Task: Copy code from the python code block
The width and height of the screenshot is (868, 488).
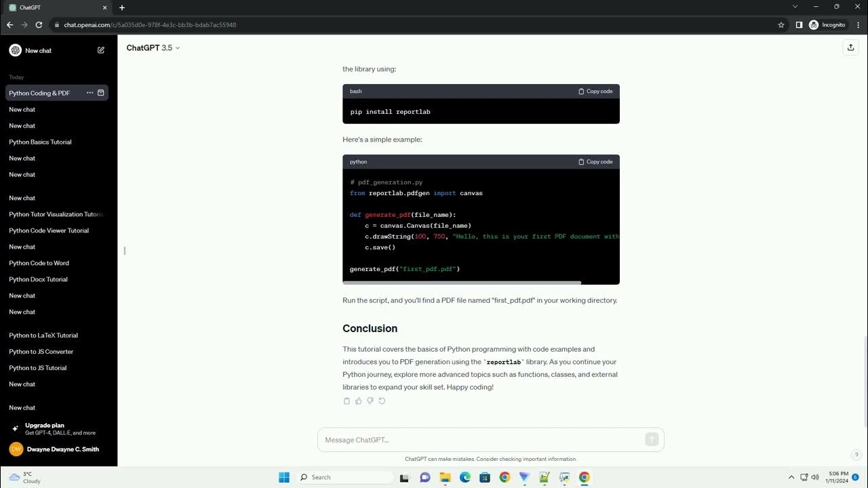Action: point(595,161)
